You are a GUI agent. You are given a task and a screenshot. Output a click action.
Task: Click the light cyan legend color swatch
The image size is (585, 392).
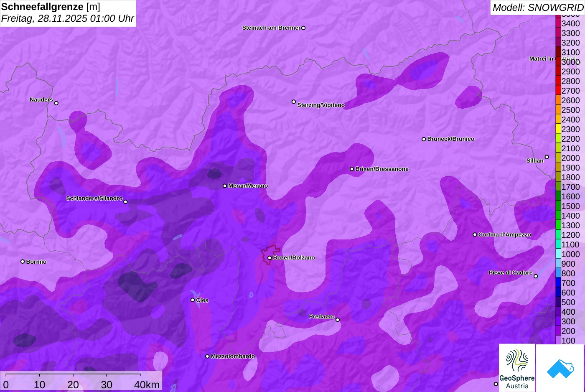(558, 254)
